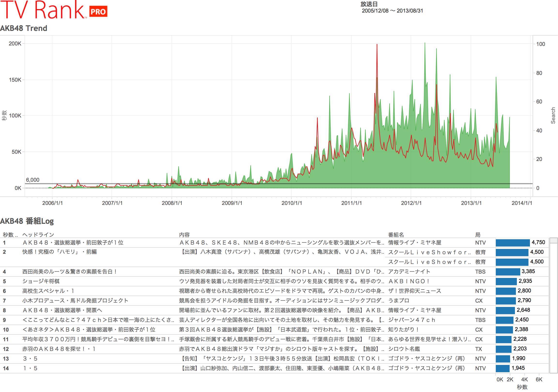Select headline ＡＫＢ４８・選抜総選挙・前田敦子が１位 in row 1

(x=73, y=242)
